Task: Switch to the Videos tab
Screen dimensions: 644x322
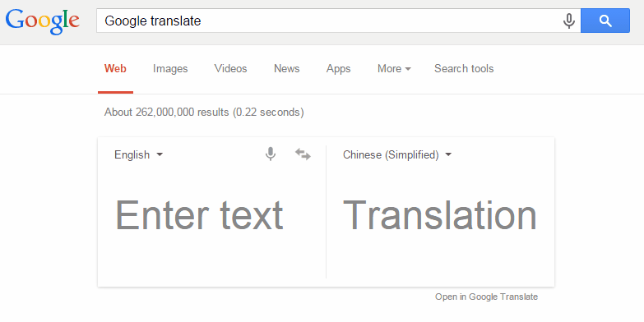Action: point(230,68)
